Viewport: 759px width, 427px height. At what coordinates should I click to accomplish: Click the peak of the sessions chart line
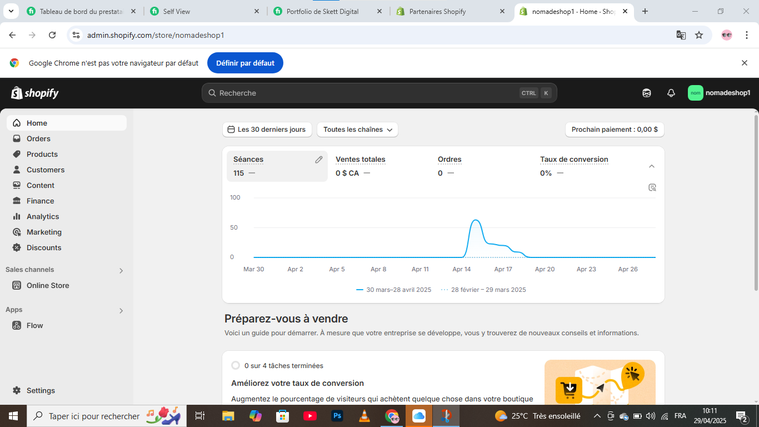tap(476, 220)
